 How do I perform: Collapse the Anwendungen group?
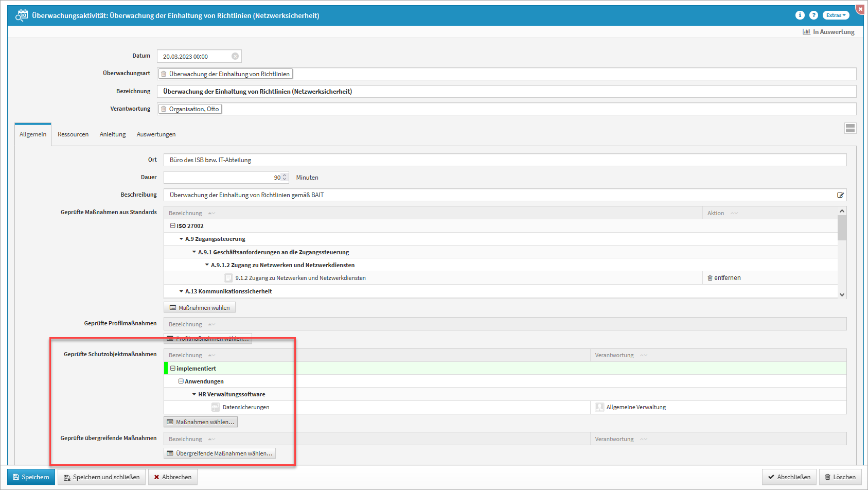coord(181,381)
